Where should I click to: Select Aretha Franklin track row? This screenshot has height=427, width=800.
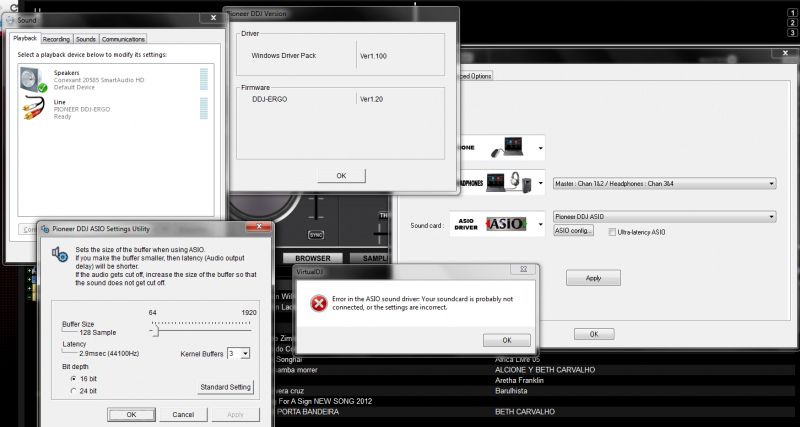pos(519,381)
